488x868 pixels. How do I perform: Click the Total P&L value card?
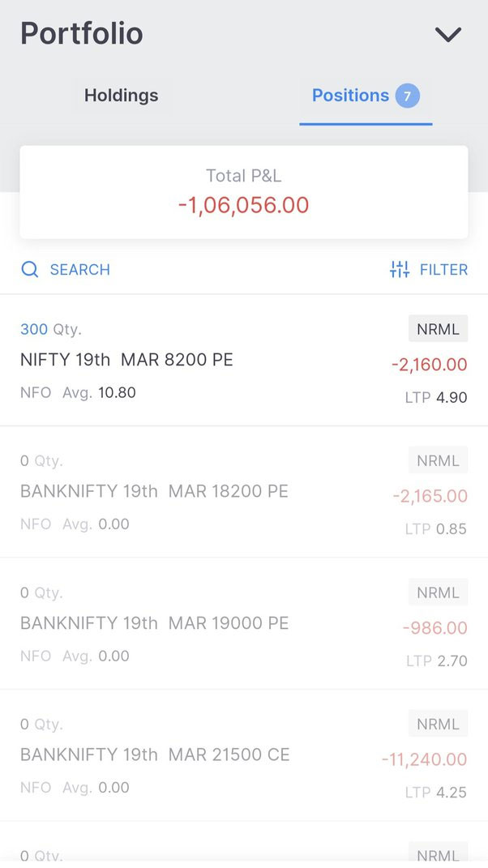coord(243,190)
